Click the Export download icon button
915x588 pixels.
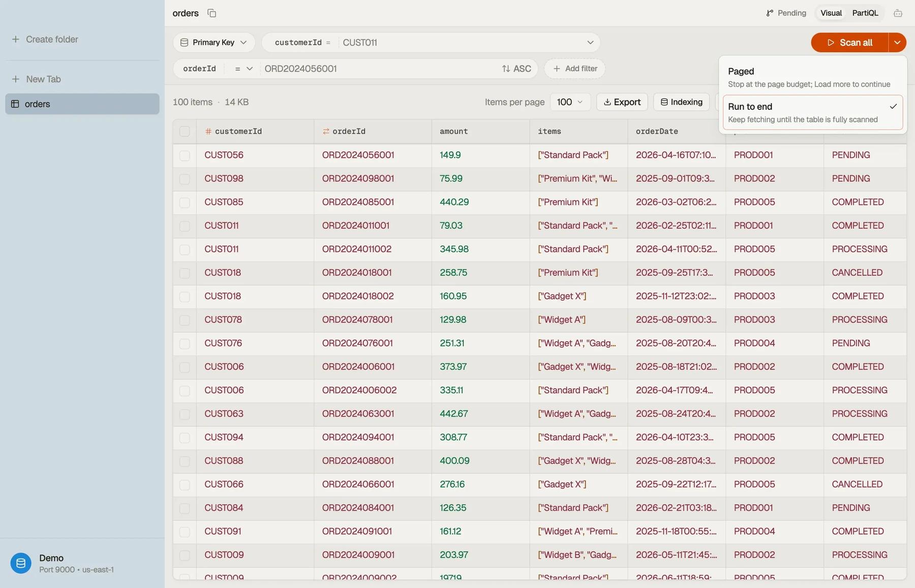(622, 102)
